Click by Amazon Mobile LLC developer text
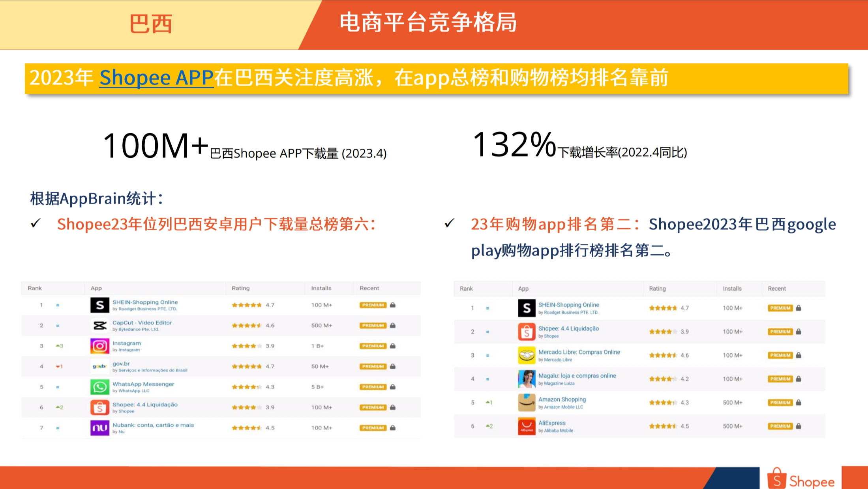 coord(561,407)
